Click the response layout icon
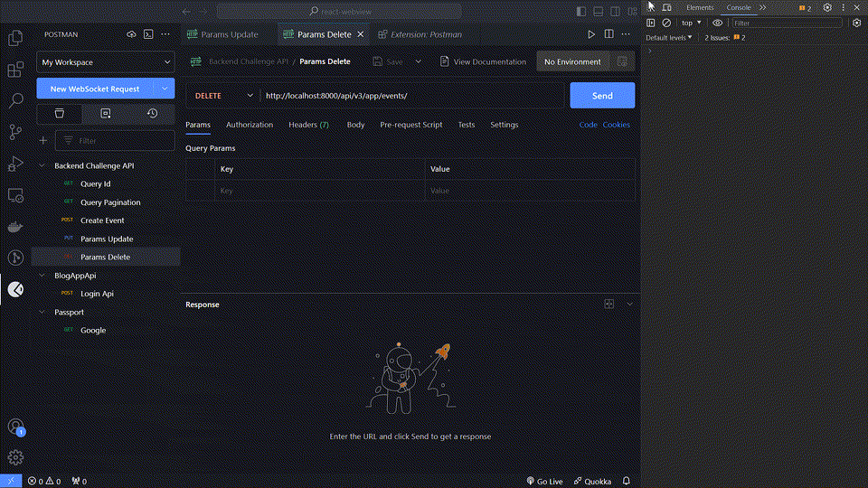 click(609, 304)
